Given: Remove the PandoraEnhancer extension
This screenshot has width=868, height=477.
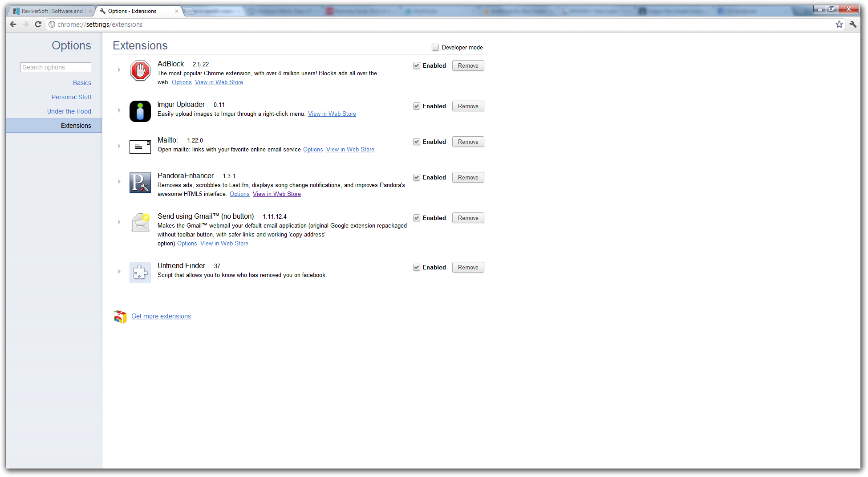Looking at the screenshot, I should coord(468,177).
